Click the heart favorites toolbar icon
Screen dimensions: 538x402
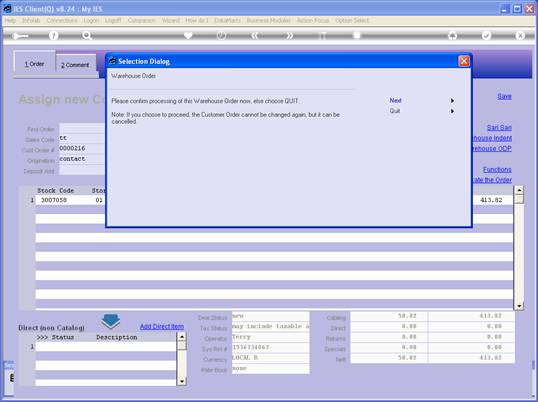(x=188, y=35)
